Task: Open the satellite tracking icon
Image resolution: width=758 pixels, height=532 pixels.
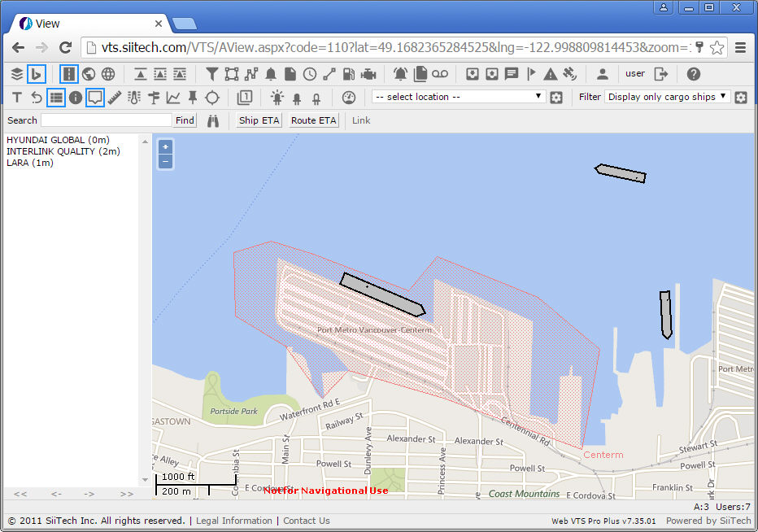Action: point(570,74)
